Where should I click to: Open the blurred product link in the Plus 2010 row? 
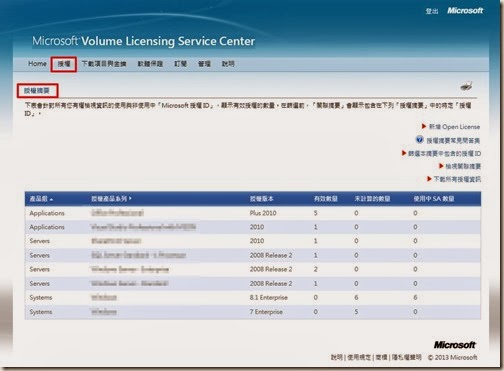coord(118,213)
